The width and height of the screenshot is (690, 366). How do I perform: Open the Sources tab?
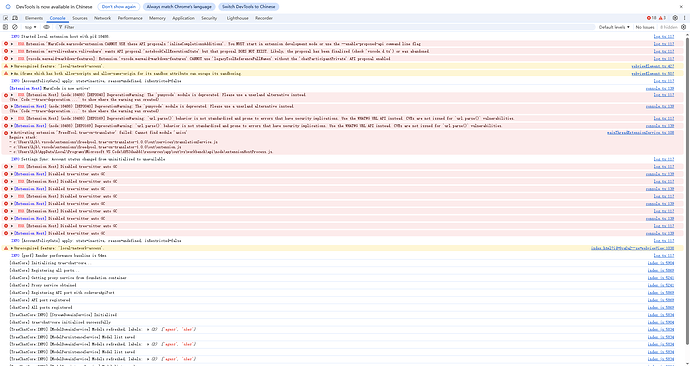80,18
